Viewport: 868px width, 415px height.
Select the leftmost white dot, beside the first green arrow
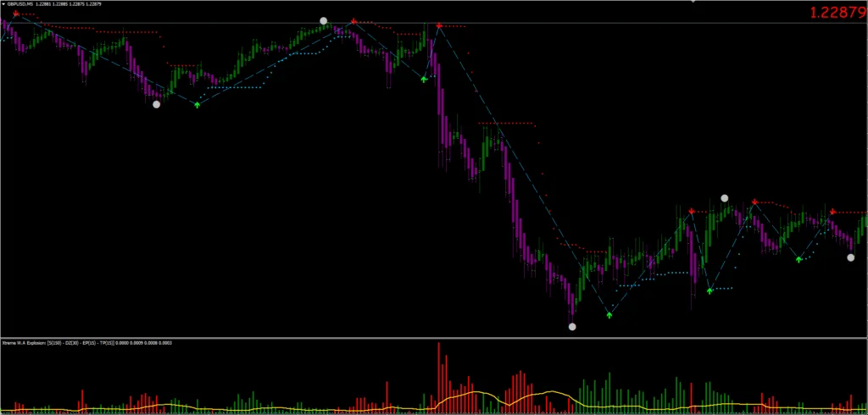(x=156, y=104)
